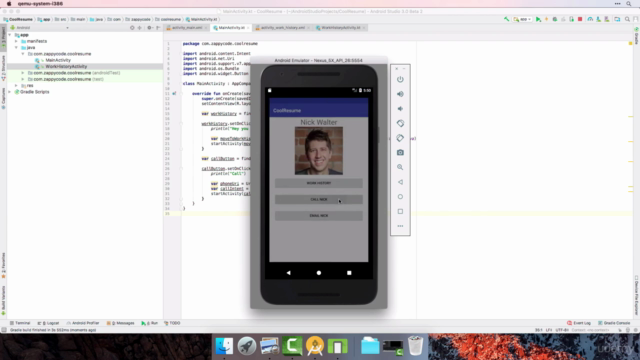Tap Back button on emulator navigation bar
640x360 pixels.
pyautogui.click(x=289, y=273)
